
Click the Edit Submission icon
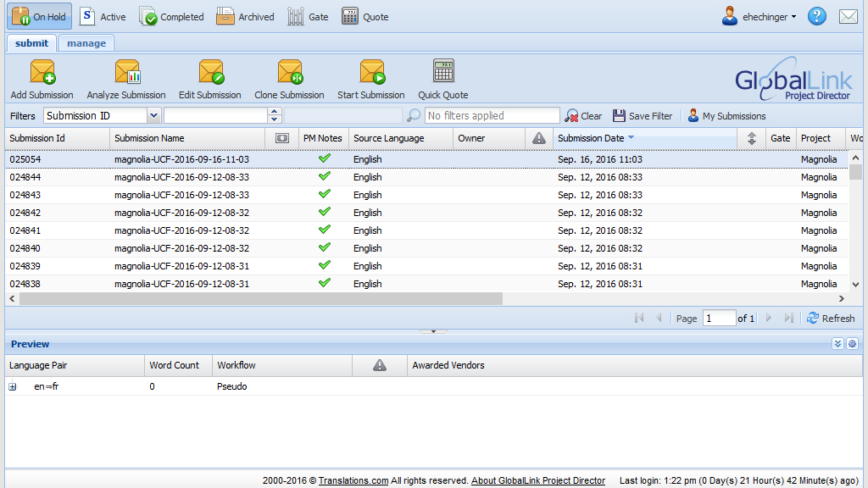pyautogui.click(x=210, y=73)
